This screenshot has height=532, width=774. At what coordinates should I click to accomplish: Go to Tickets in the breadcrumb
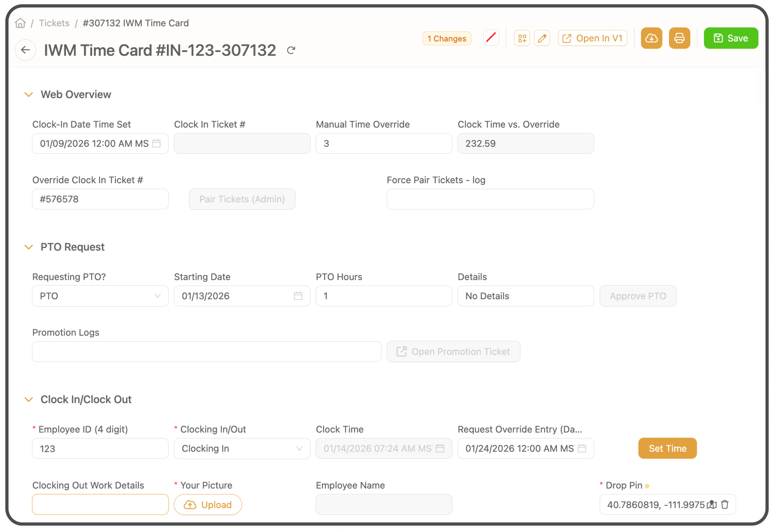[54, 23]
